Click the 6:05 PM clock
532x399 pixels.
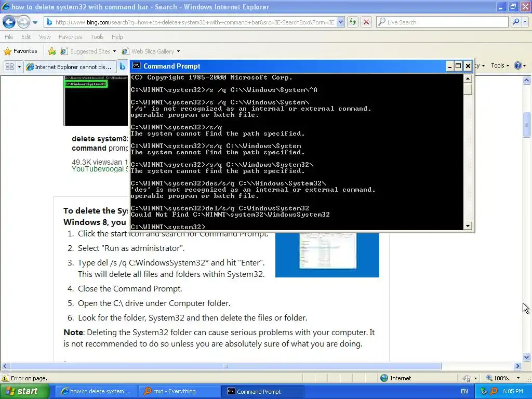[513, 391]
